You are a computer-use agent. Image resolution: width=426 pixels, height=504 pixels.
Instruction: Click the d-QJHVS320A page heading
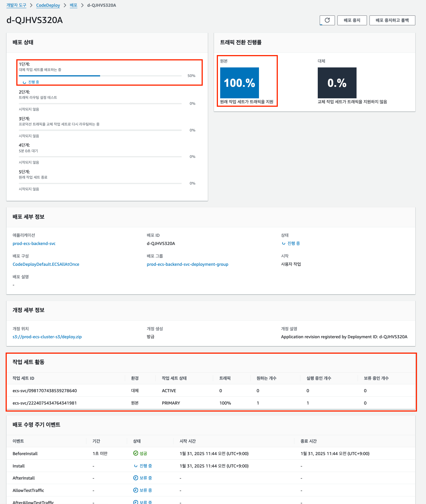[35, 20]
